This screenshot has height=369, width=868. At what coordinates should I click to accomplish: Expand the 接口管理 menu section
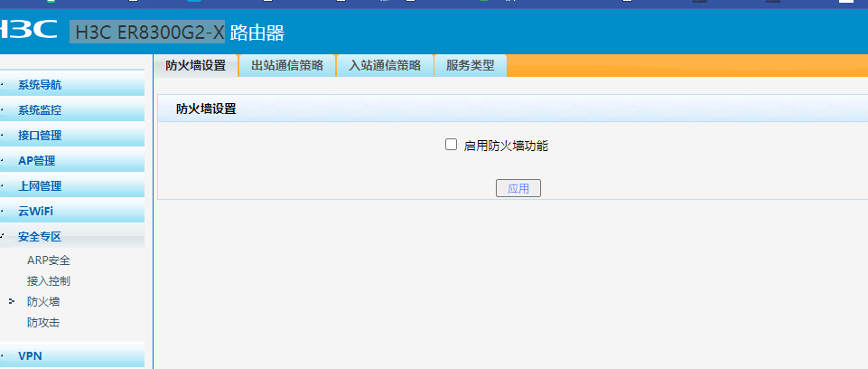(72, 136)
